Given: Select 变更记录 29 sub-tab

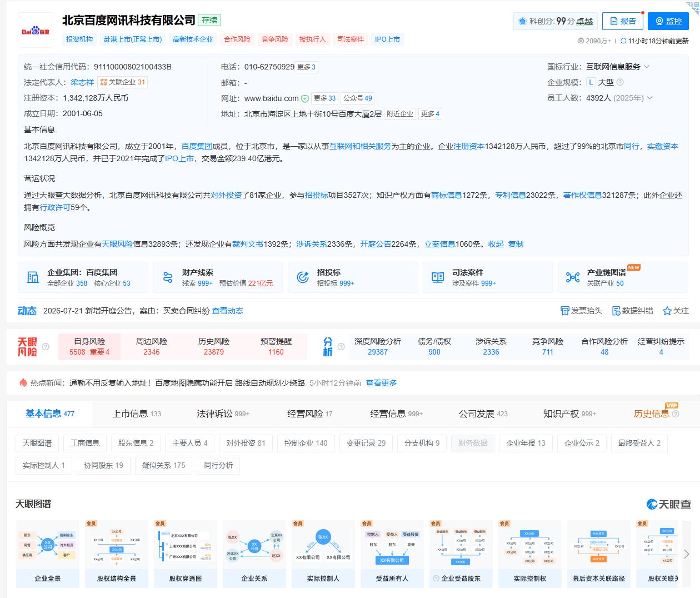Looking at the screenshot, I should click(366, 443).
